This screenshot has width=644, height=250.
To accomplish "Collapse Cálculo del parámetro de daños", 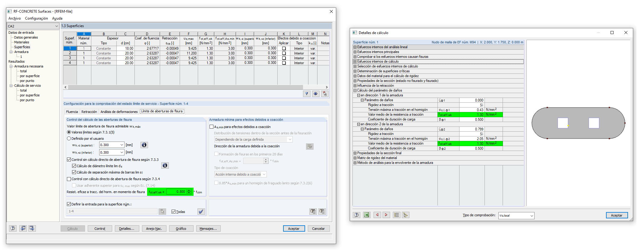I will (x=355, y=90).
